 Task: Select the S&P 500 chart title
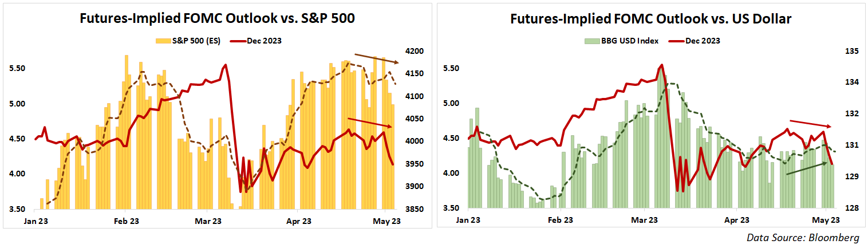pyautogui.click(x=217, y=19)
